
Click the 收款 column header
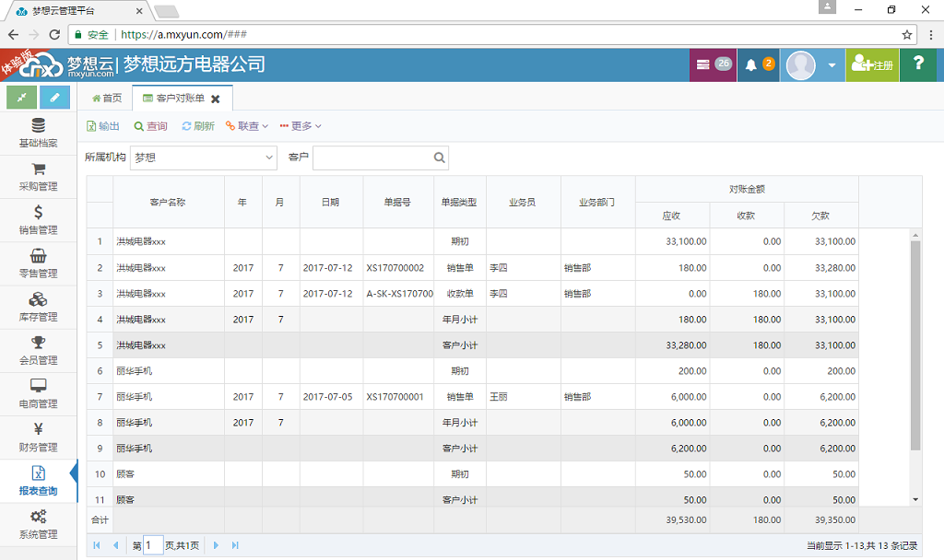click(747, 216)
